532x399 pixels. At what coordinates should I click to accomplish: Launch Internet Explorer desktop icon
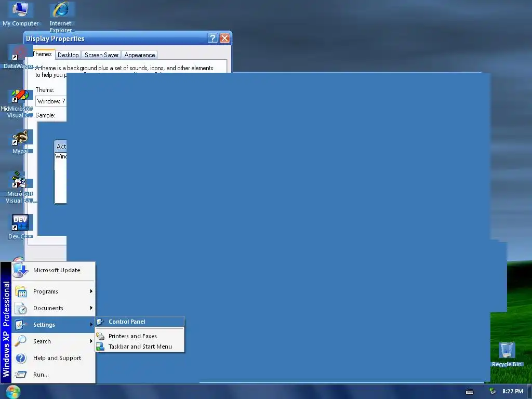[x=61, y=16]
